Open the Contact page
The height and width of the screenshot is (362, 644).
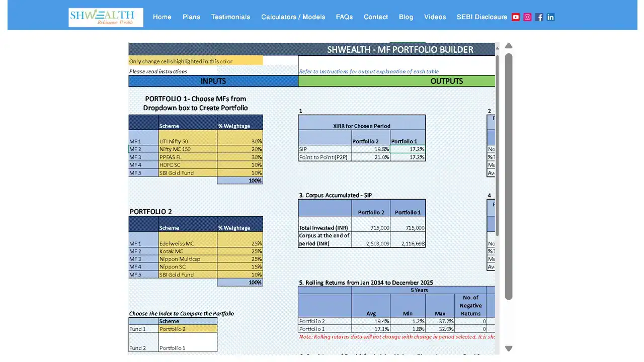376,17
